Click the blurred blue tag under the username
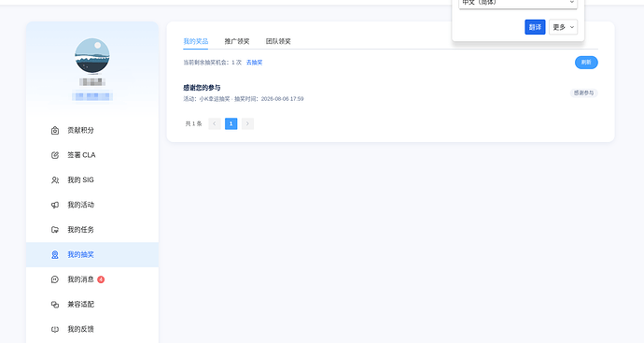The image size is (644, 343). coord(92,96)
